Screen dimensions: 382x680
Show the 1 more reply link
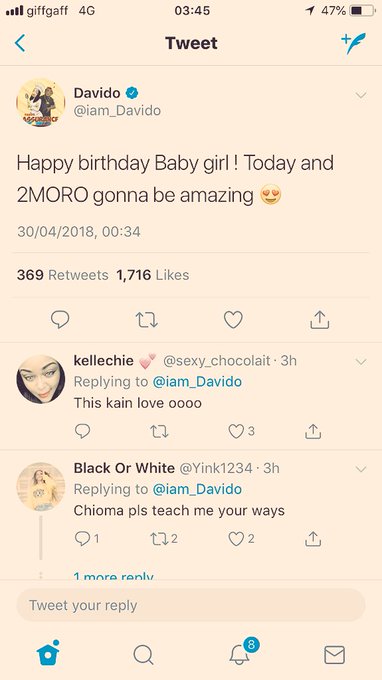114,575
